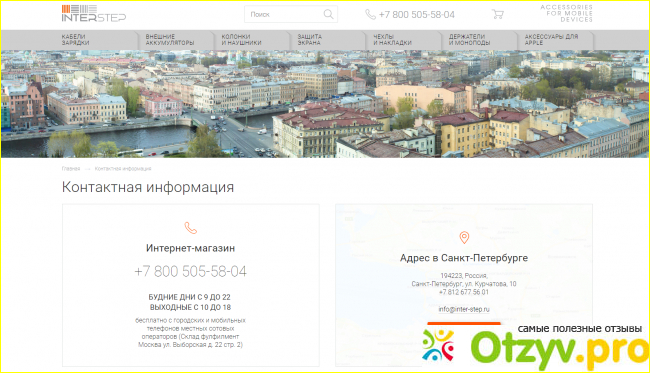650x373 pixels.
Task: Click the header phone number +7 800 505-58-04
Action: tap(417, 15)
